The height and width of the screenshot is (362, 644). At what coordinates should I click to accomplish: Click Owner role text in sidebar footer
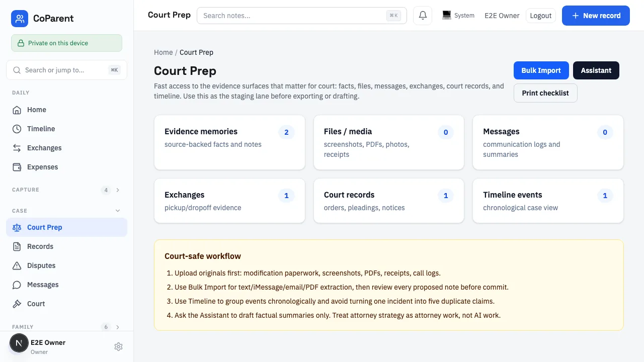tap(39, 352)
